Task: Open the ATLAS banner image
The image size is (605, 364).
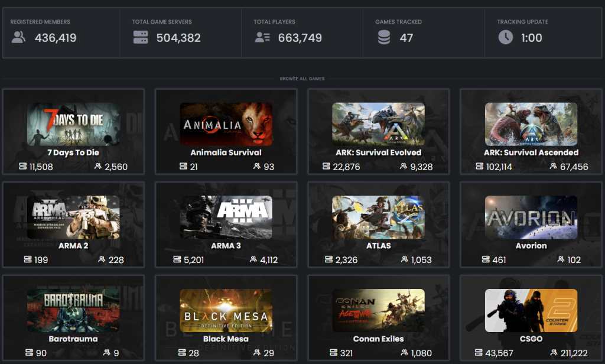Action: [379, 217]
